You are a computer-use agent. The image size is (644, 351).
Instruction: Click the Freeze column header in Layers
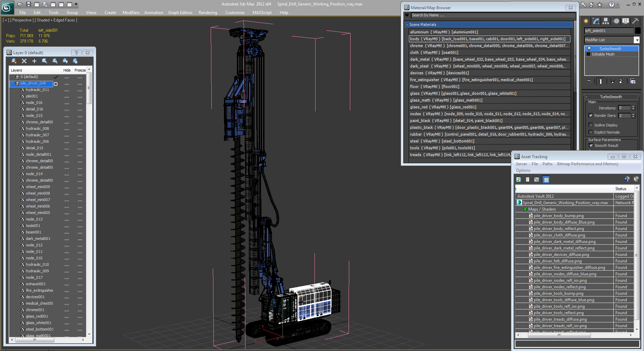pos(80,70)
